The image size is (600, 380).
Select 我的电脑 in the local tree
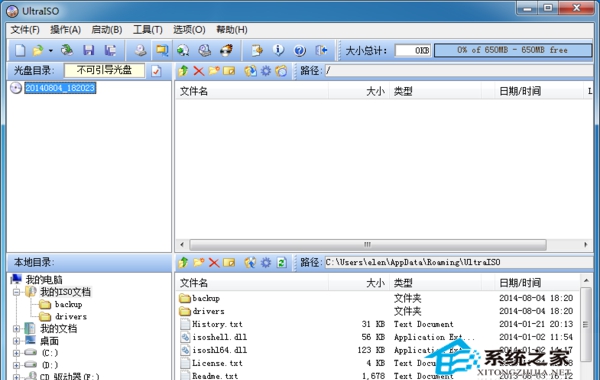(44, 280)
